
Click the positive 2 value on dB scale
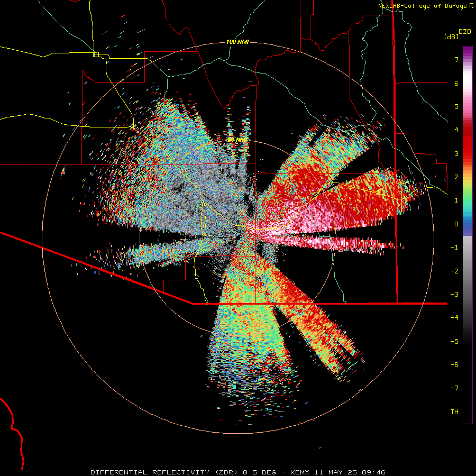pyautogui.click(x=456, y=177)
